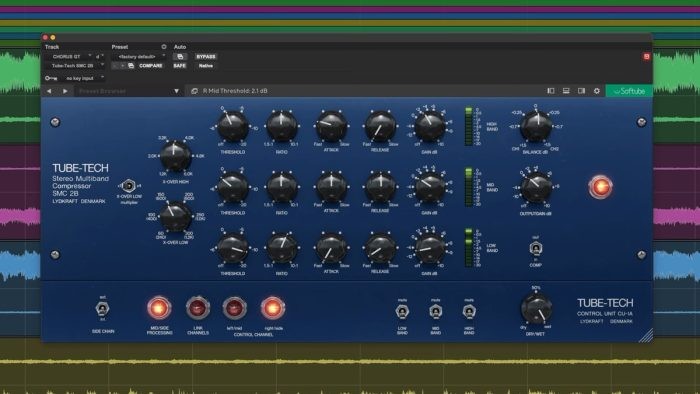Click the Mid band Gain dB knob
Screen dimensions: 700x394
[429, 187]
